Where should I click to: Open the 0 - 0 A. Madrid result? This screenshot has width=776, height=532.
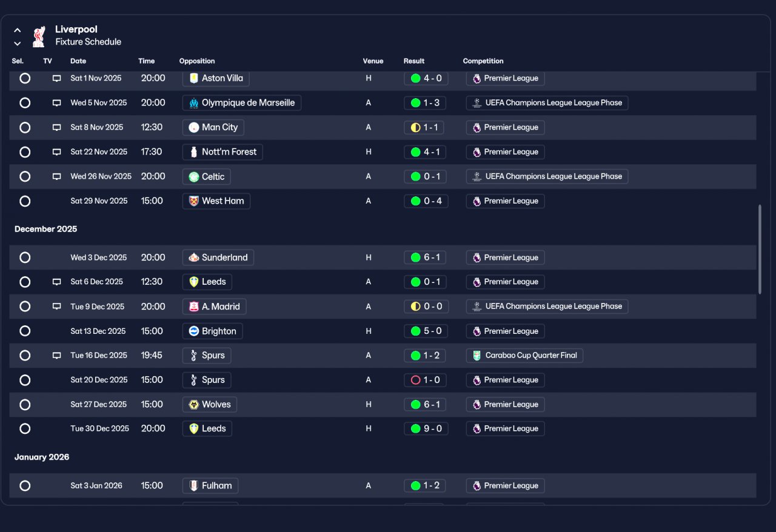426,307
